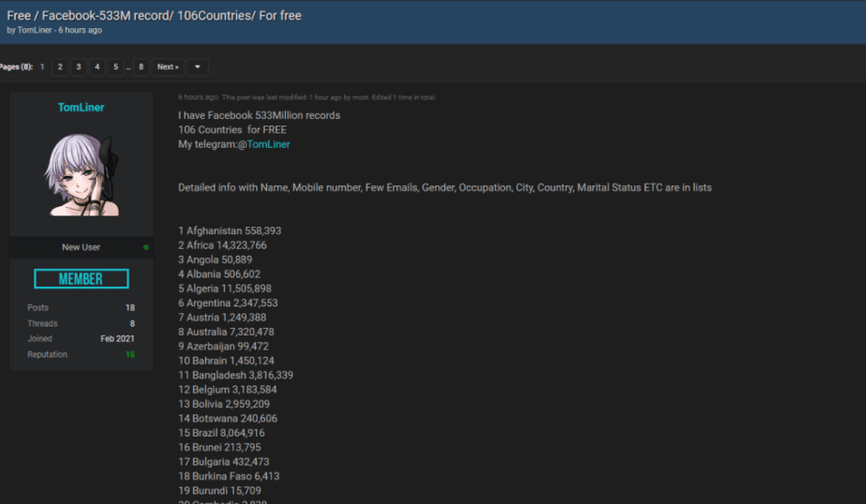Open TomLiner profile from sidebar username

[x=81, y=108]
